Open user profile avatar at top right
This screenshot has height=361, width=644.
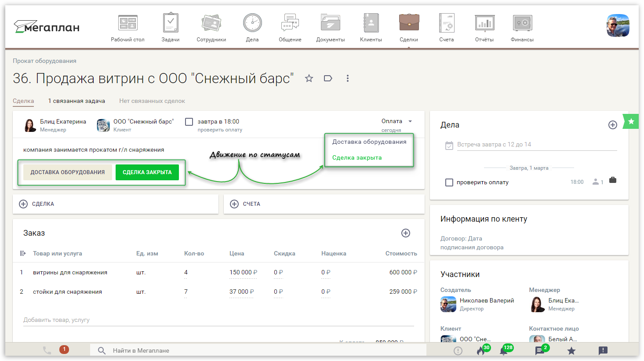pyautogui.click(x=618, y=25)
